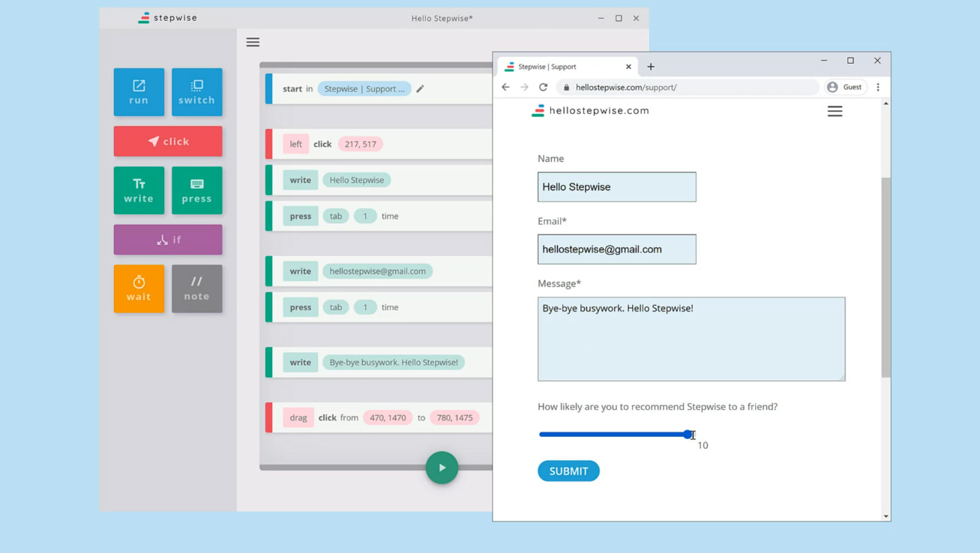Click the run tool button in Stepwise
This screenshot has height=553, width=980.
pos(139,92)
